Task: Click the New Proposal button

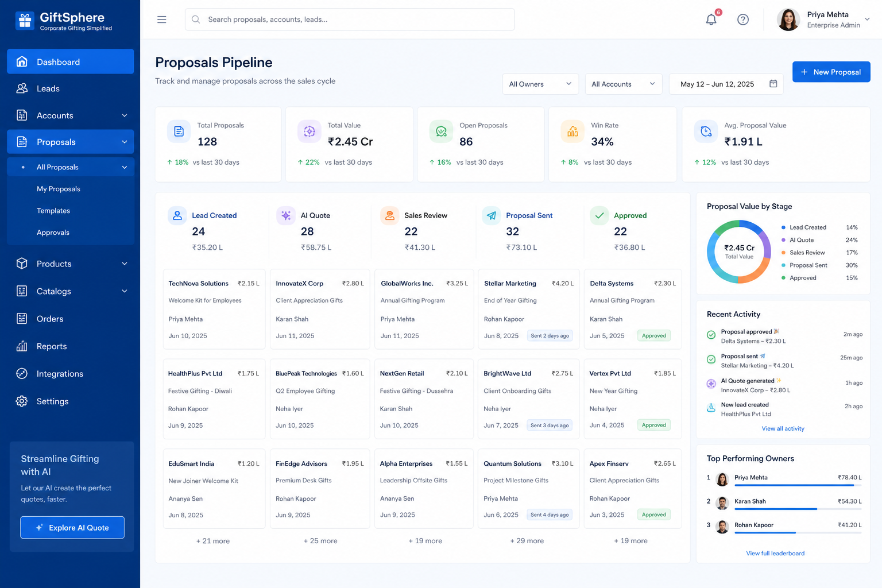Action: [831, 72]
